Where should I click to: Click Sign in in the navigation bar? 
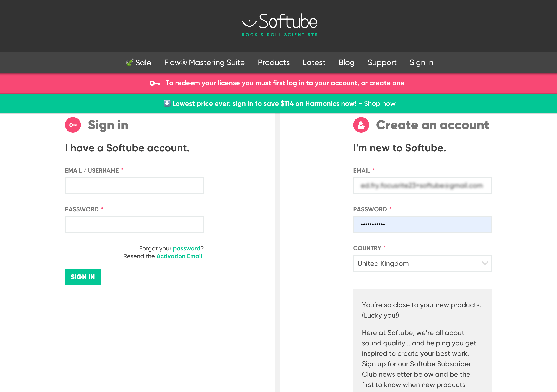pyautogui.click(x=421, y=62)
